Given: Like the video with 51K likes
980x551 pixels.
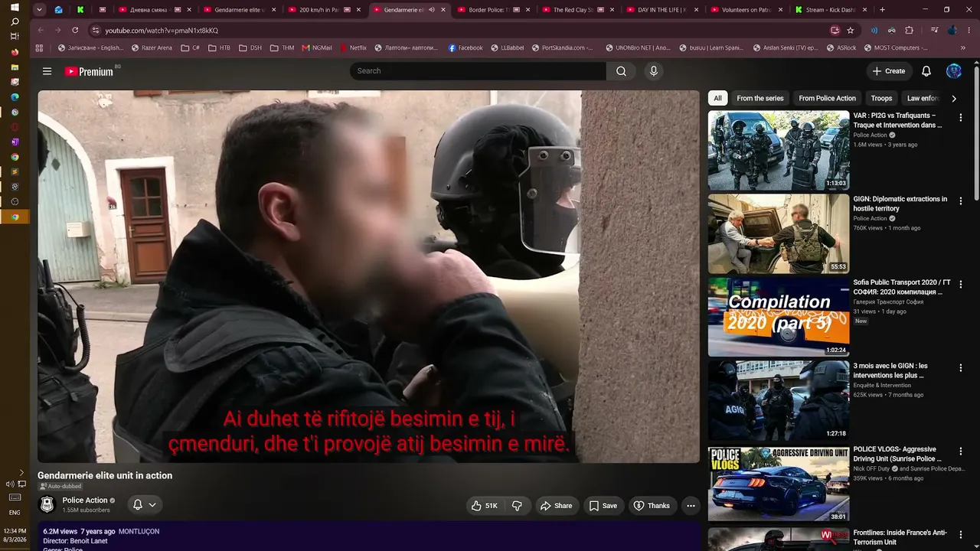Looking at the screenshot, I should [x=484, y=506].
